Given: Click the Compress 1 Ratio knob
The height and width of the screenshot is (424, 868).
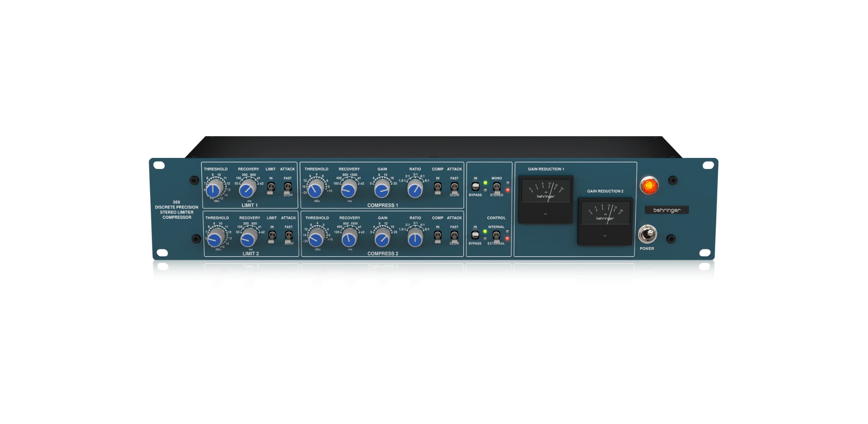Looking at the screenshot, I should (x=415, y=189).
